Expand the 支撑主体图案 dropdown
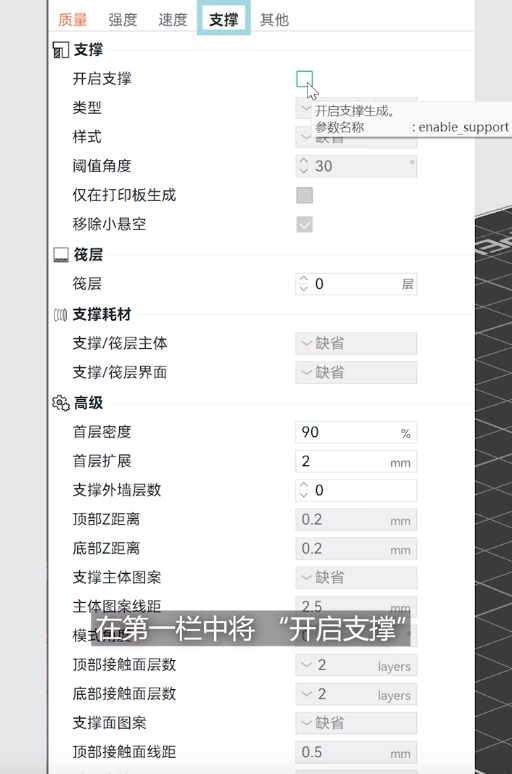This screenshot has width=512, height=774. 356,578
